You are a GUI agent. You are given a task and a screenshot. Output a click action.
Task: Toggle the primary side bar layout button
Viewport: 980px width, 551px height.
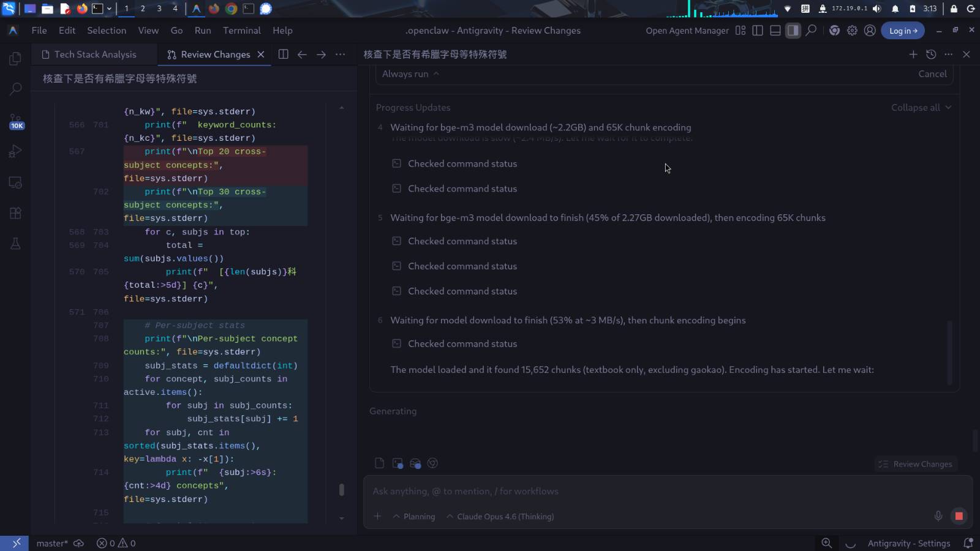pyautogui.click(x=758, y=31)
